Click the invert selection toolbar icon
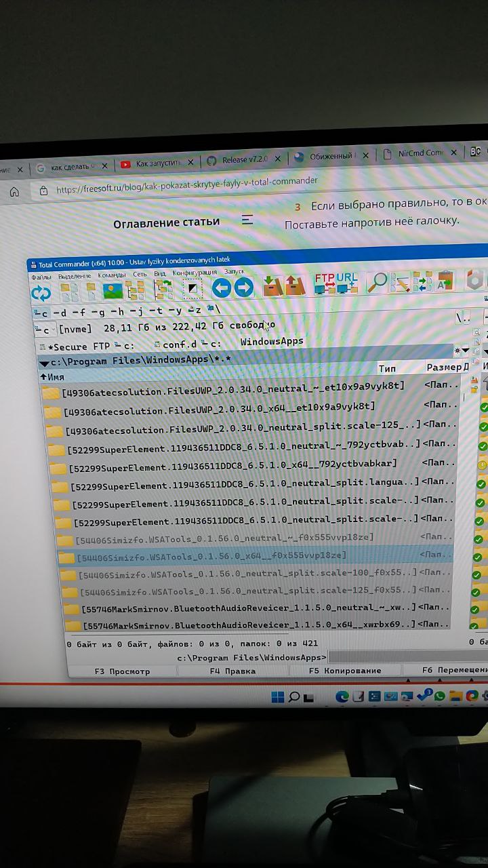This screenshot has height=868, width=488. tap(193, 289)
